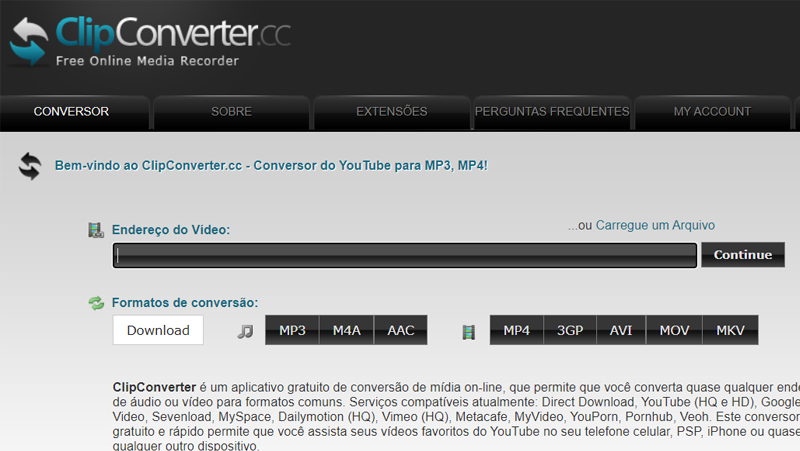Screen dimensions: 800x451
Task: Click the Formatos de conversão label
Action: 185,303
